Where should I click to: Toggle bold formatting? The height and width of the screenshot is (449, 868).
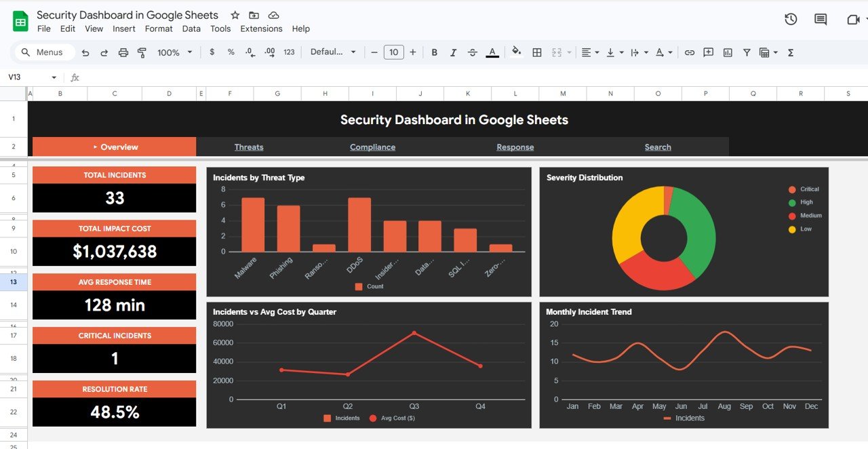pos(434,52)
